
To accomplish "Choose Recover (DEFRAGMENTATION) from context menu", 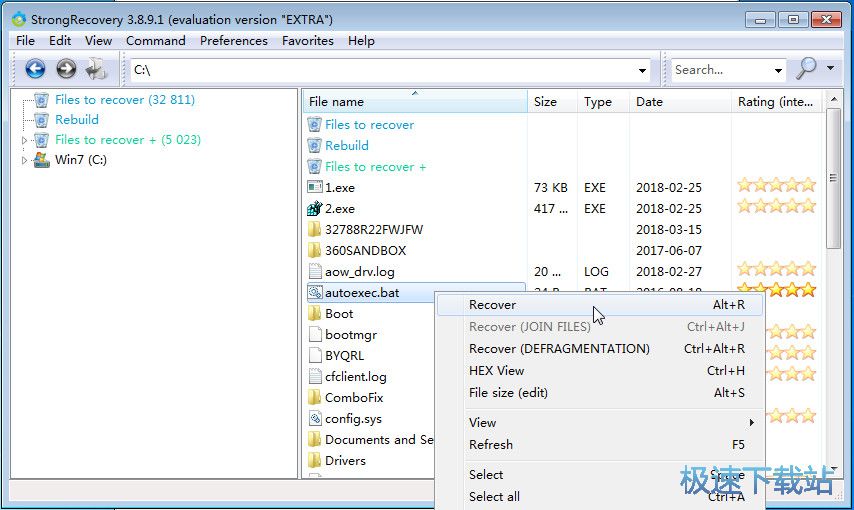I will (x=559, y=349).
